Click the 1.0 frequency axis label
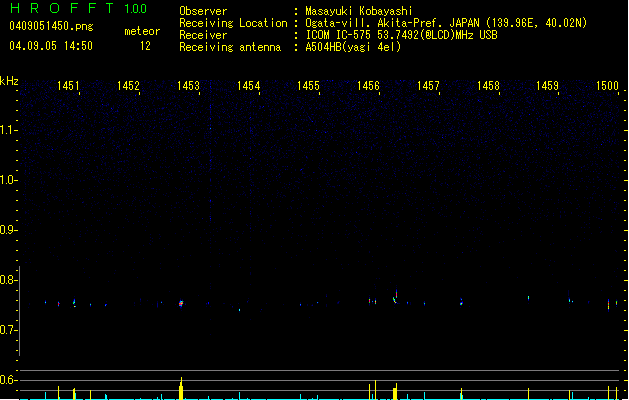The height and width of the screenshot is (400, 629). click(8, 180)
